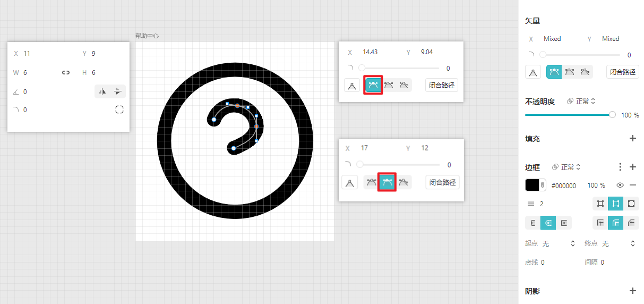Remove the border with the minus button
This screenshot has height=304, width=644.
pyautogui.click(x=632, y=185)
